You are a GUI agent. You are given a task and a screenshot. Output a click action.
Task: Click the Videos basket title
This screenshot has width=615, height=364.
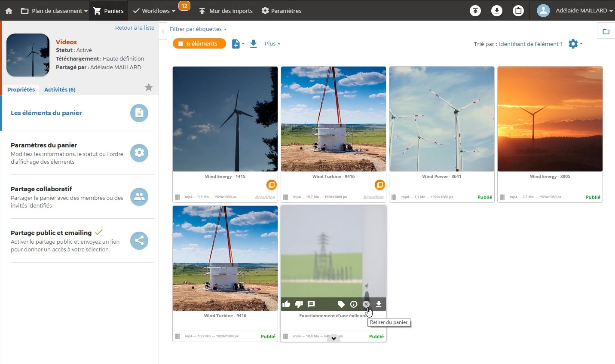coord(66,42)
